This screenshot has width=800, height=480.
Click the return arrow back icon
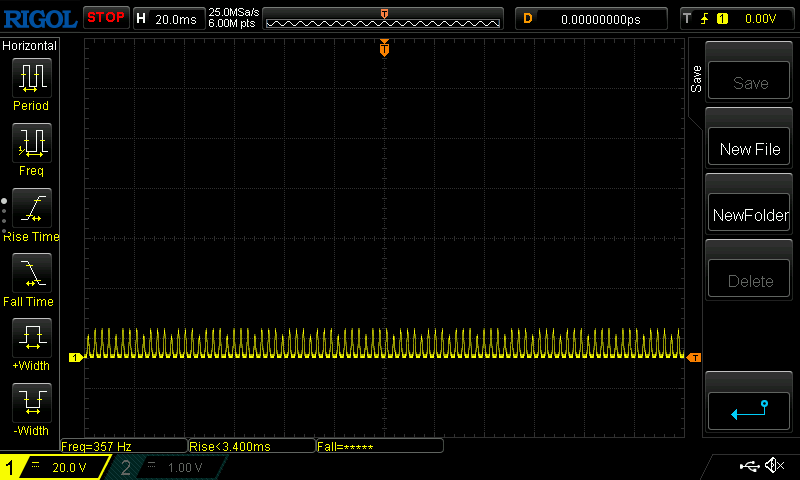pyautogui.click(x=750, y=409)
